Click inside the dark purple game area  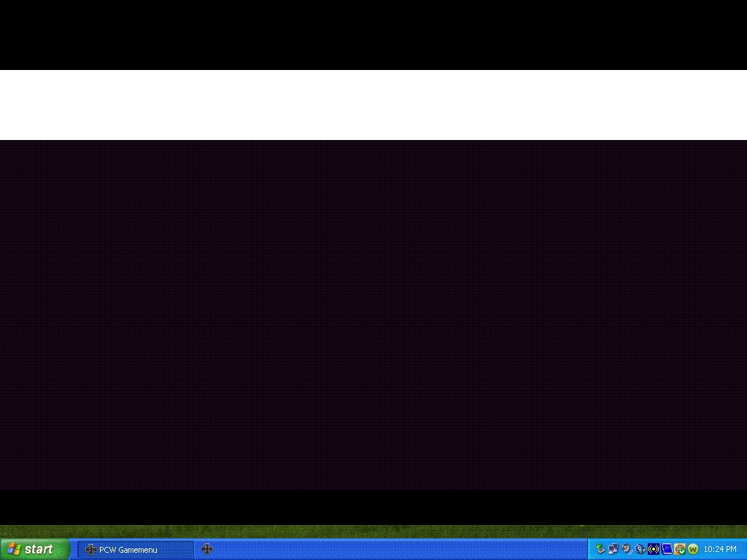[x=373, y=314]
